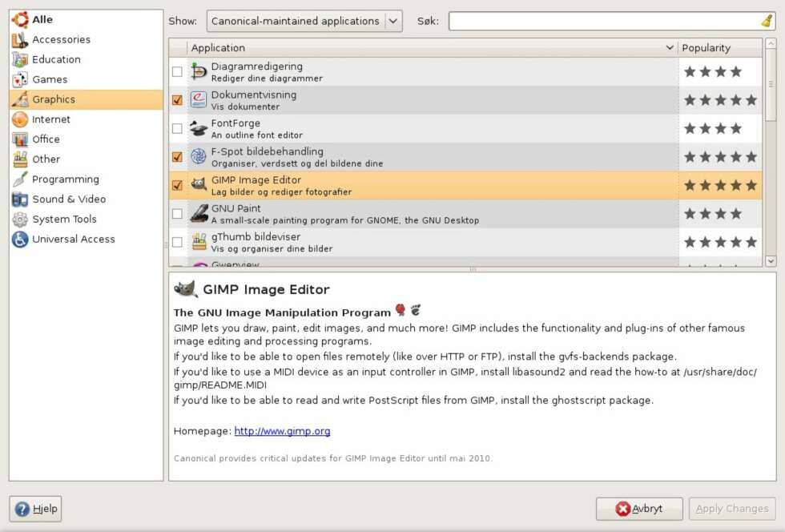Open the Show filter dropdown
The image size is (785, 532).
click(x=304, y=21)
